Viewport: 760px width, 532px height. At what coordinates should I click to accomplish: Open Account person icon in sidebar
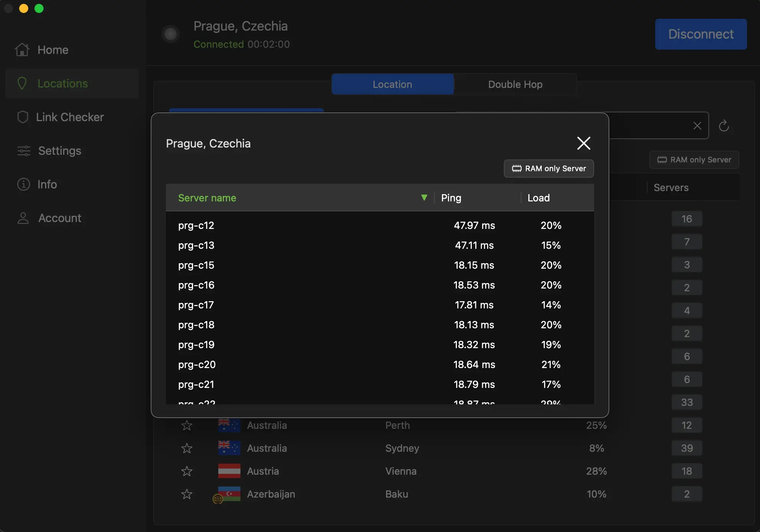pyautogui.click(x=23, y=218)
